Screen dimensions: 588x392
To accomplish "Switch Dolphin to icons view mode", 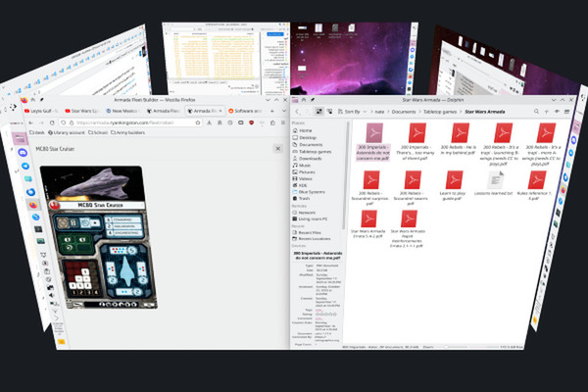I will pyautogui.click(x=318, y=114).
